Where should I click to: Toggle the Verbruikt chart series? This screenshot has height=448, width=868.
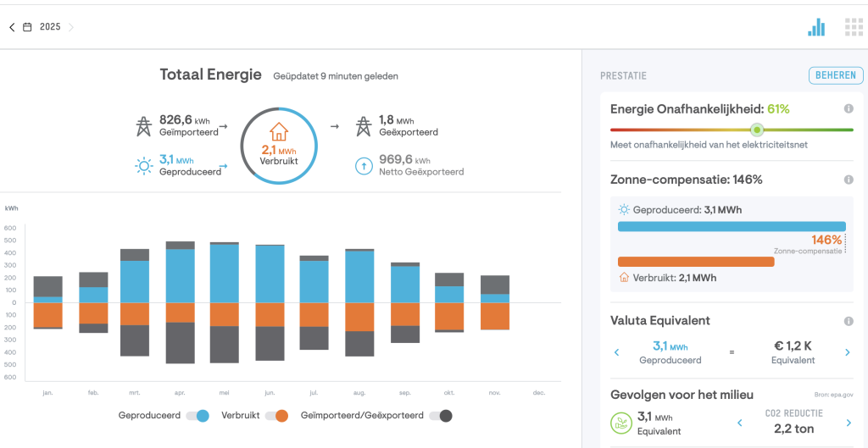(276, 416)
